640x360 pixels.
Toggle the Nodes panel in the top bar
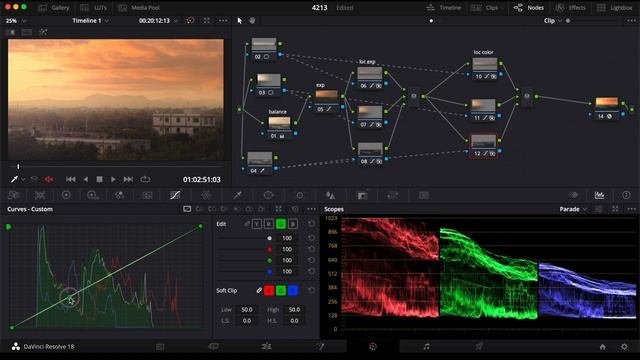(x=529, y=8)
